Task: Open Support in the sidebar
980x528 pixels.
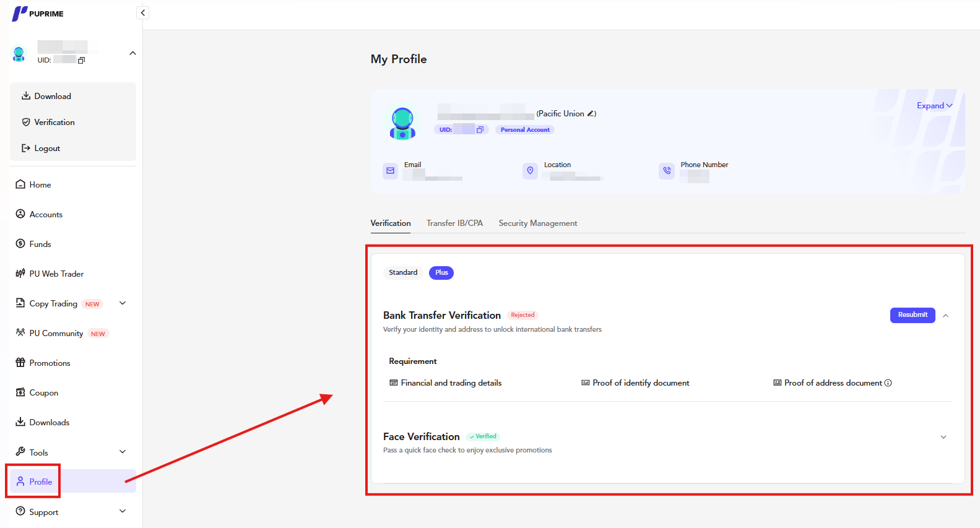Action: pos(44,512)
